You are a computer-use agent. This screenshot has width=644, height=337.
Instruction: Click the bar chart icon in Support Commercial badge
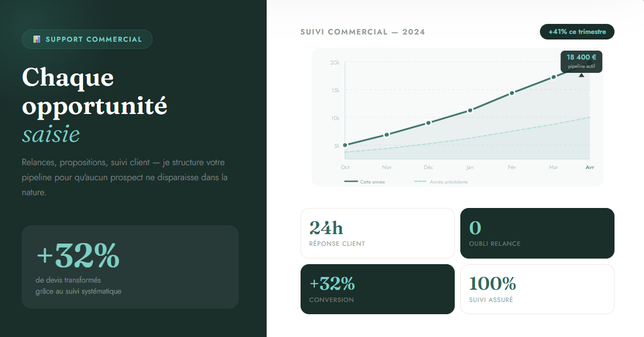[x=37, y=39]
